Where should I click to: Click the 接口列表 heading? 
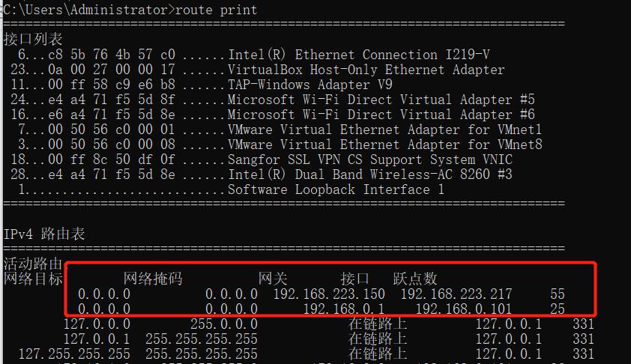click(x=33, y=39)
